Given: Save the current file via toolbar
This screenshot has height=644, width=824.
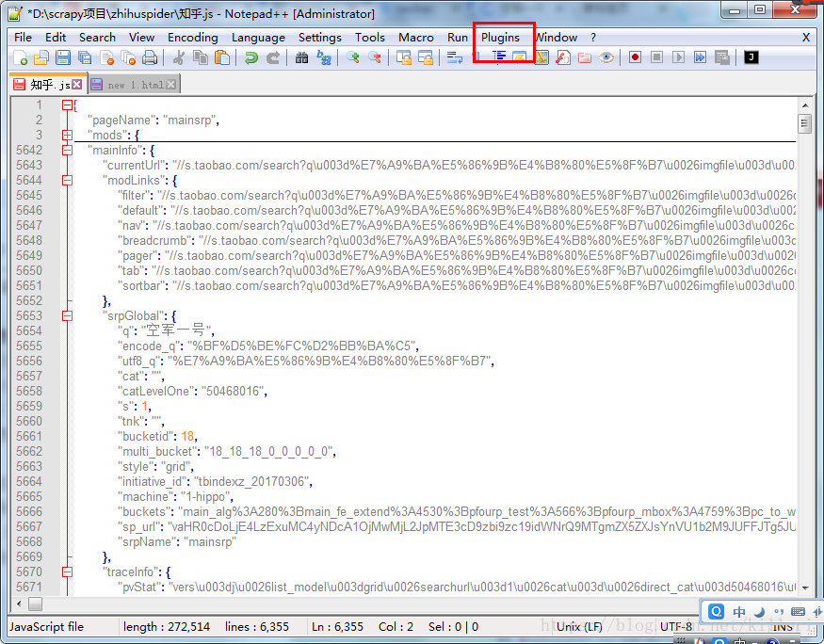Looking at the screenshot, I should (63, 57).
